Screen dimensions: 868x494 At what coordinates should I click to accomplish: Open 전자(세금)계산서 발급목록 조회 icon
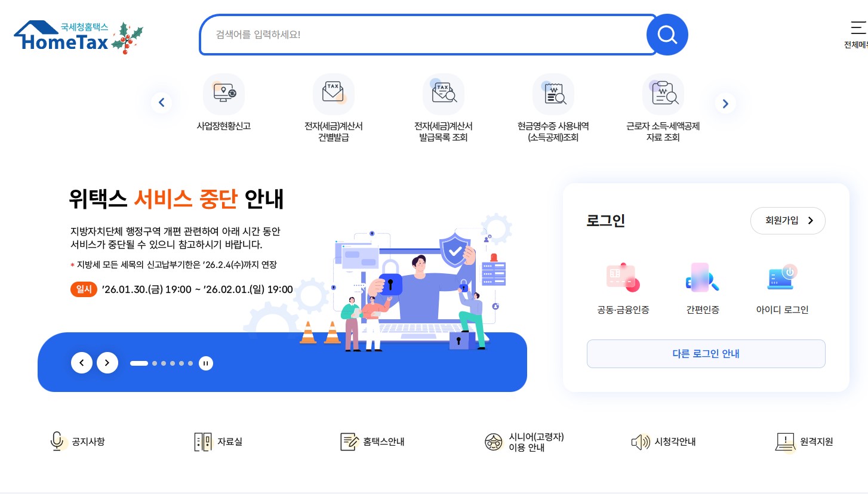(x=444, y=94)
